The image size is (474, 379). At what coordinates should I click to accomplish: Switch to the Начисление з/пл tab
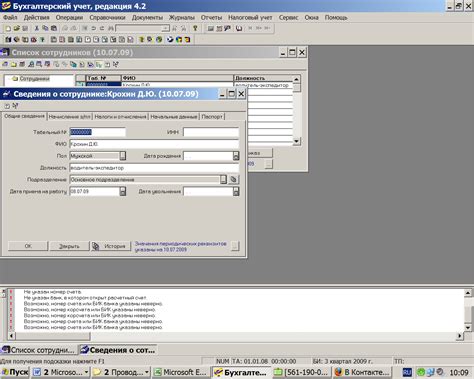tap(70, 117)
